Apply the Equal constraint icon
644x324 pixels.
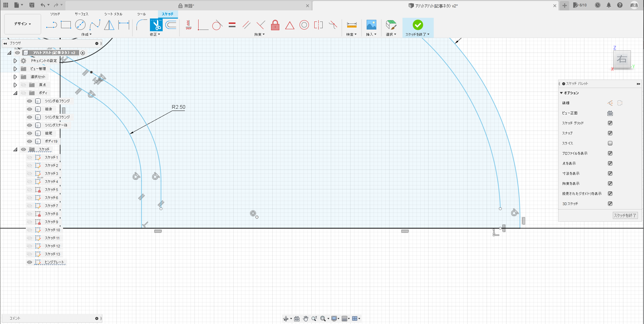point(232,25)
